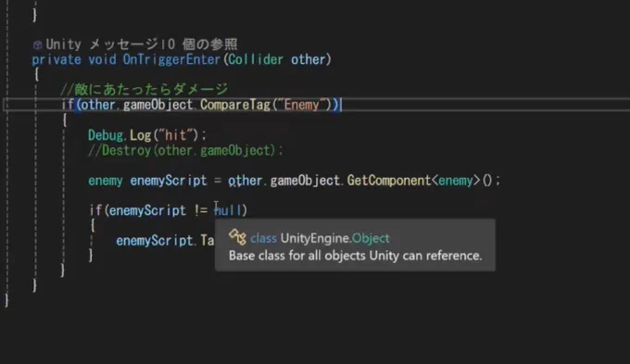The image size is (630, 364).
Task: Click the "Unity メッセージ" CodeLens text
Action: tap(102, 44)
